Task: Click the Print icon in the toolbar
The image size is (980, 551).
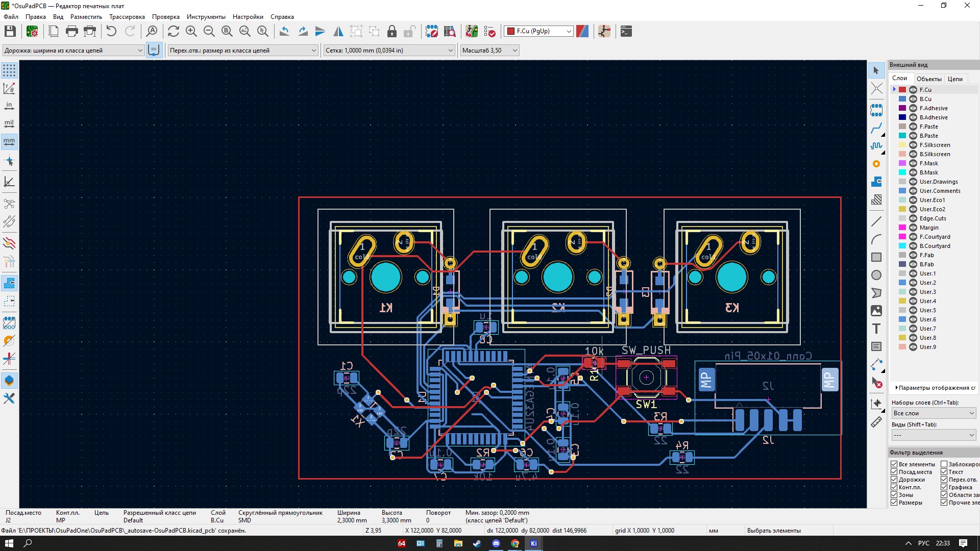Action: (x=72, y=31)
